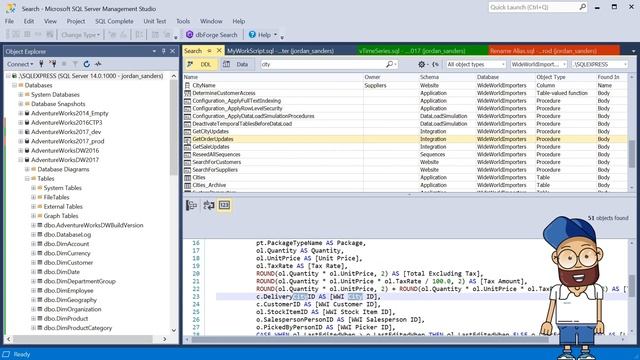Refresh the Object Explorer tree
This screenshot has width=640, height=360.
87,64
